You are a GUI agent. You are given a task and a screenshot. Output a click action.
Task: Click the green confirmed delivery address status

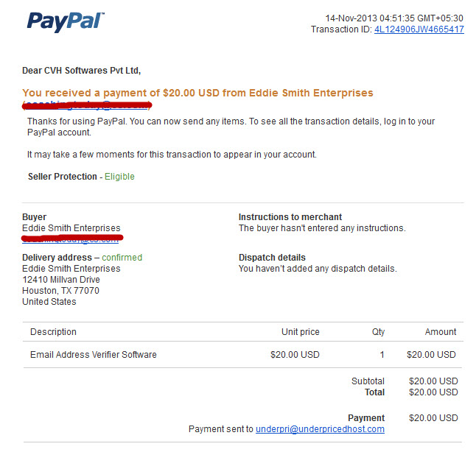(122, 258)
